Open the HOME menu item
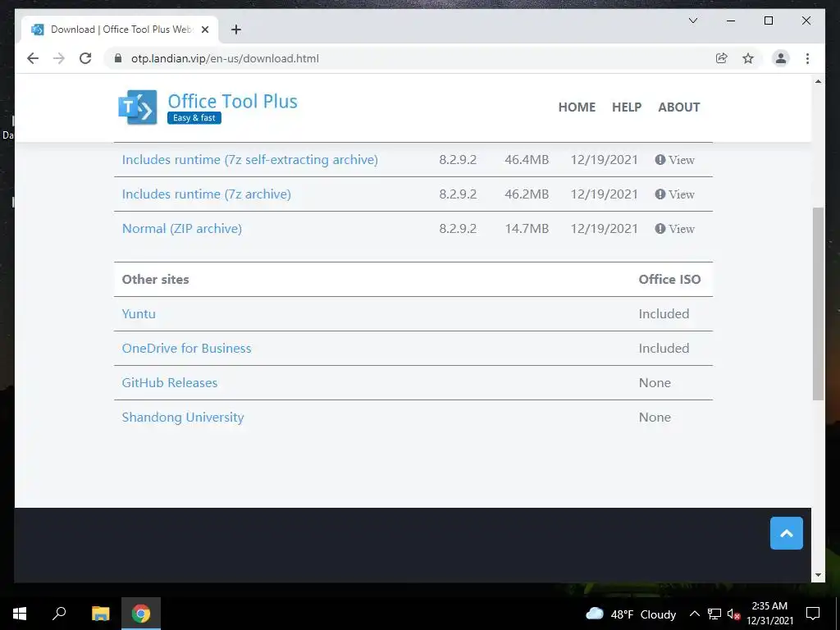The width and height of the screenshot is (840, 630). tap(577, 107)
